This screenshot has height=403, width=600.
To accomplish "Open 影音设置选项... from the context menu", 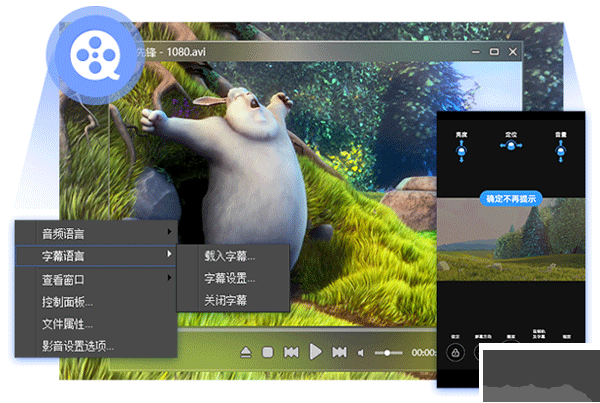I will pyautogui.click(x=96, y=346).
